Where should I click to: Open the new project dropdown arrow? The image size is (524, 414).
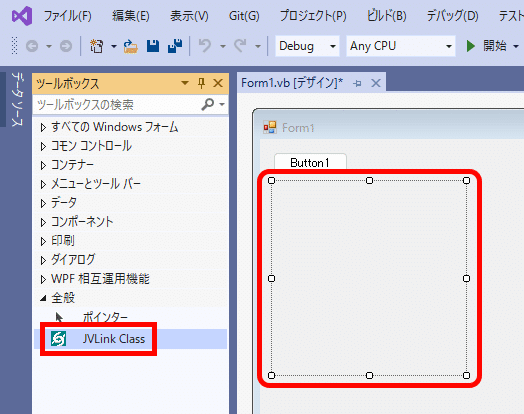pyautogui.click(x=114, y=46)
